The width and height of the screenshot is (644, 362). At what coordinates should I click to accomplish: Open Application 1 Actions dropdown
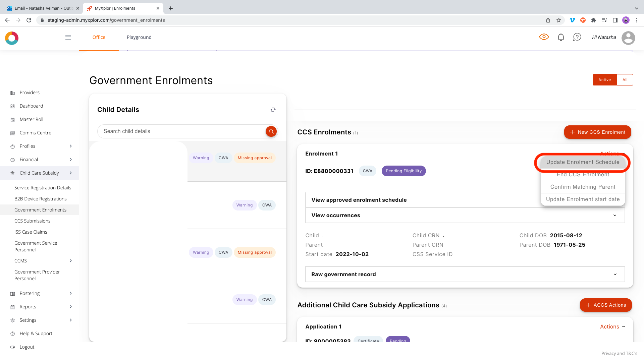(612, 326)
